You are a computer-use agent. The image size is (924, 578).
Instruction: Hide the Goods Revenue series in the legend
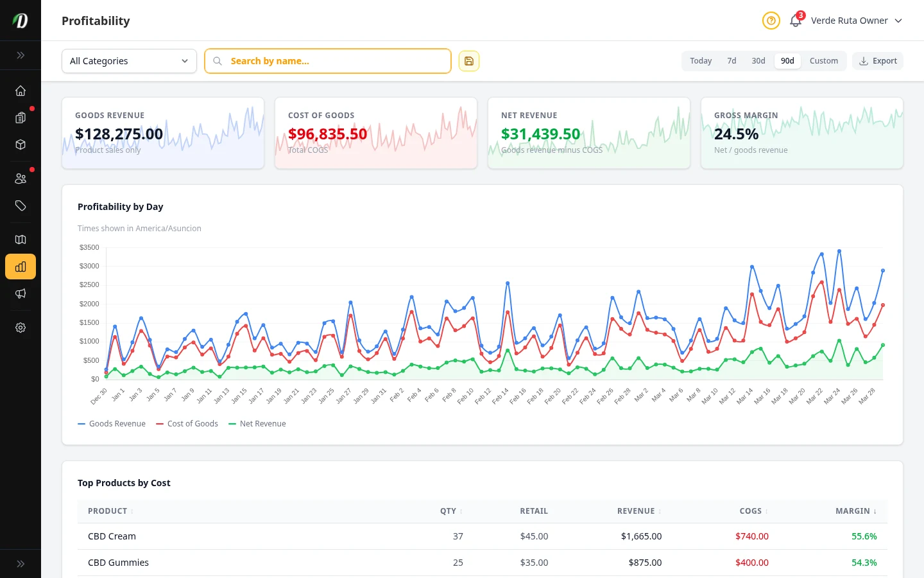(x=112, y=423)
